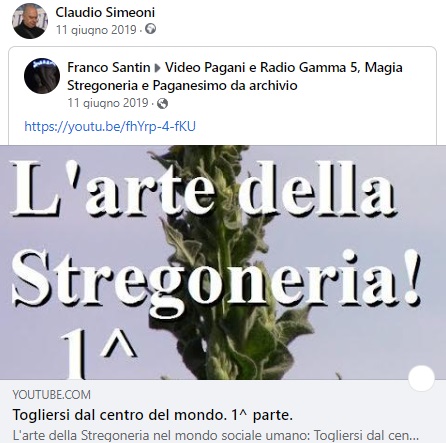Open Franco Santin's round avatar

point(42,76)
